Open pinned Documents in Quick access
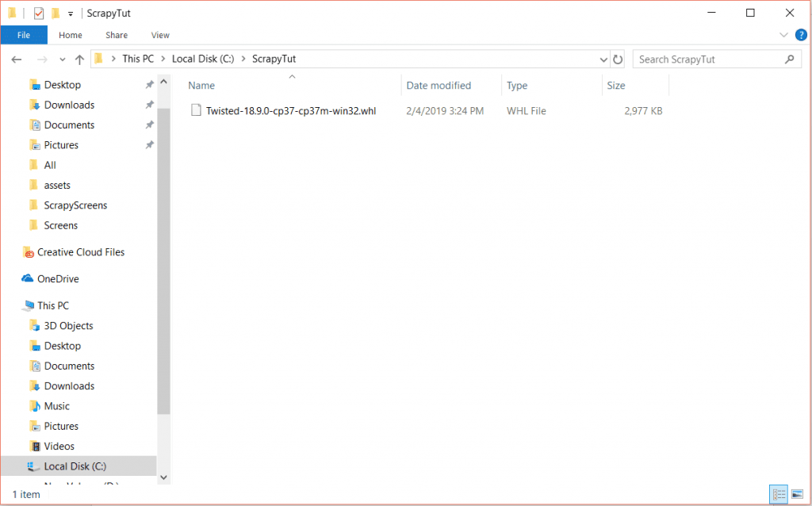 [69, 125]
